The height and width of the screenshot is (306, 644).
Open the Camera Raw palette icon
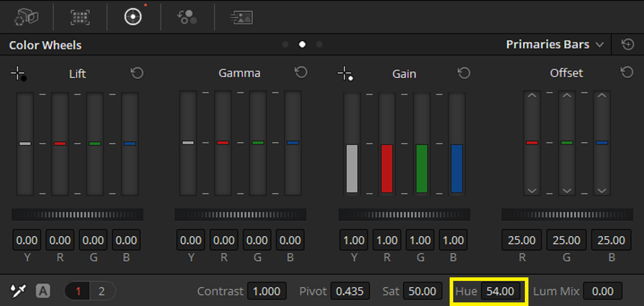point(27,17)
